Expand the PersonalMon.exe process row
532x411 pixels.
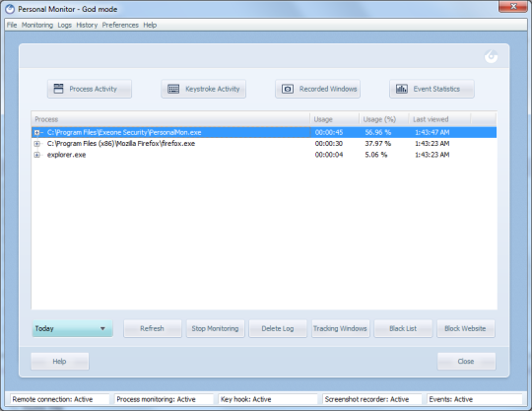(36, 132)
